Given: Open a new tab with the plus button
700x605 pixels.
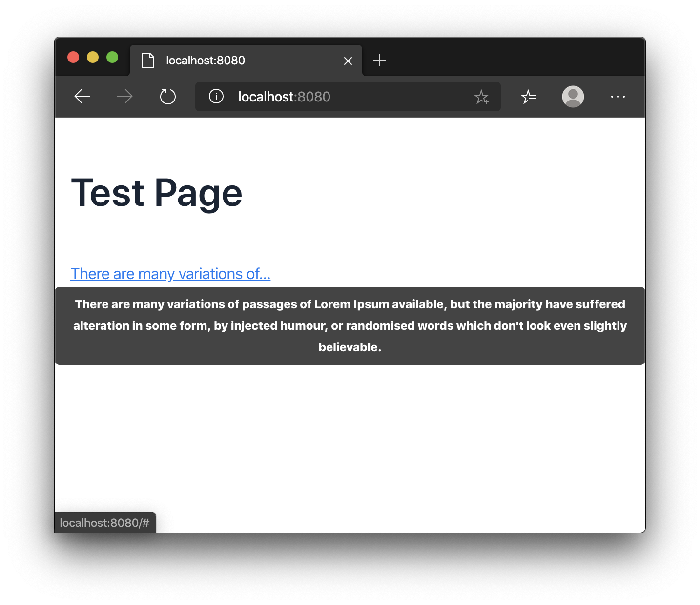Looking at the screenshot, I should pyautogui.click(x=379, y=60).
